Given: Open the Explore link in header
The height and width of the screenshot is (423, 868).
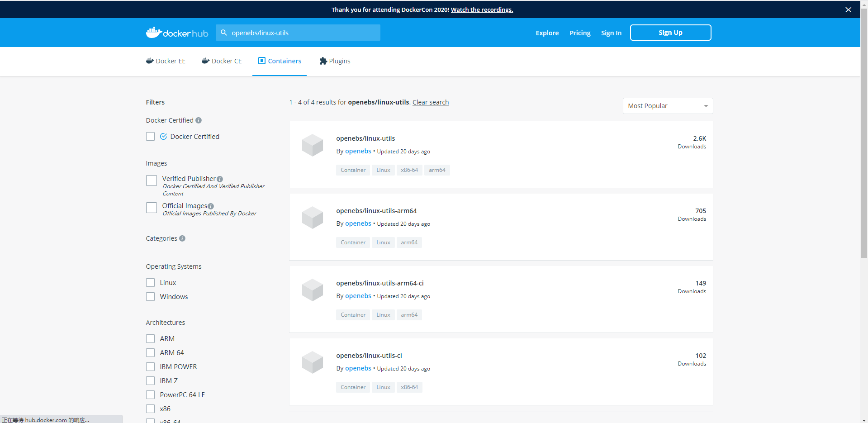Looking at the screenshot, I should [x=547, y=33].
